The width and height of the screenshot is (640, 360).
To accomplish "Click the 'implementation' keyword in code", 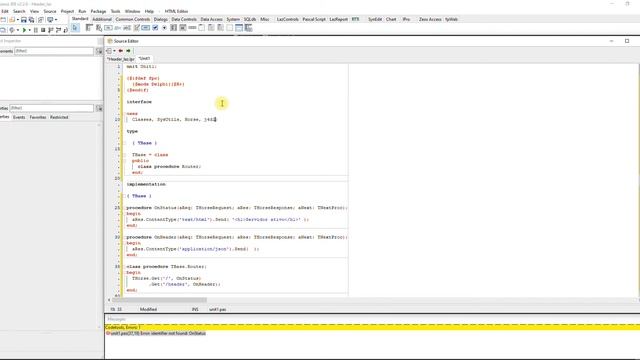I will pyautogui.click(x=146, y=184).
